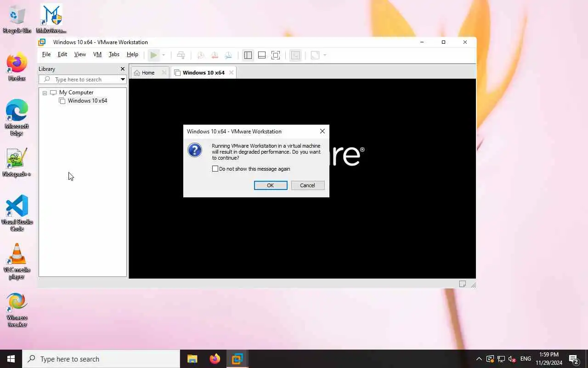The image size is (588, 368).
Task: Open the View menu
Action: click(80, 54)
